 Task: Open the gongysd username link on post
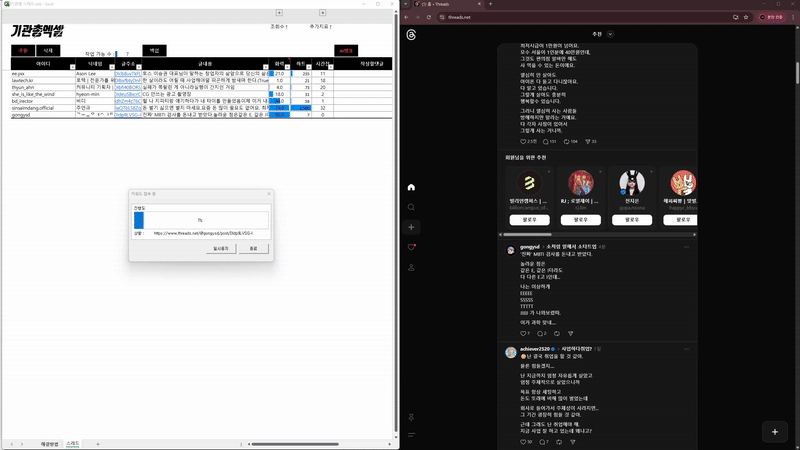[530, 247]
